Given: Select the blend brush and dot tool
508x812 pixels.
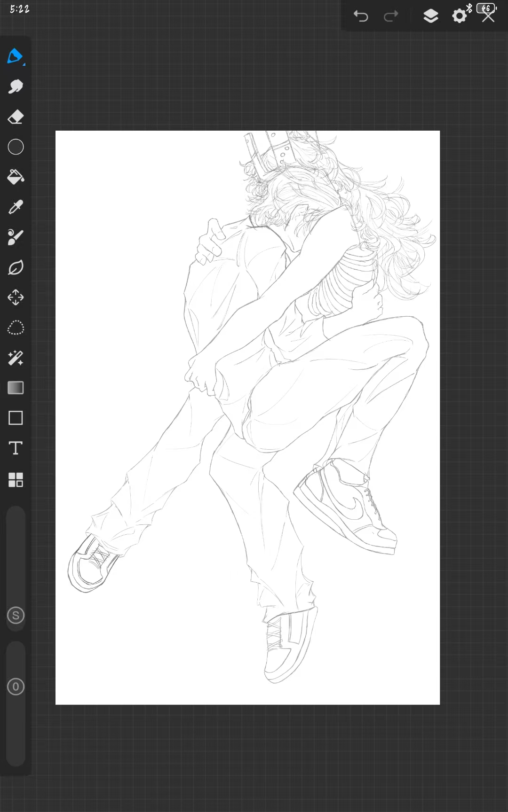Looking at the screenshot, I should [16, 237].
